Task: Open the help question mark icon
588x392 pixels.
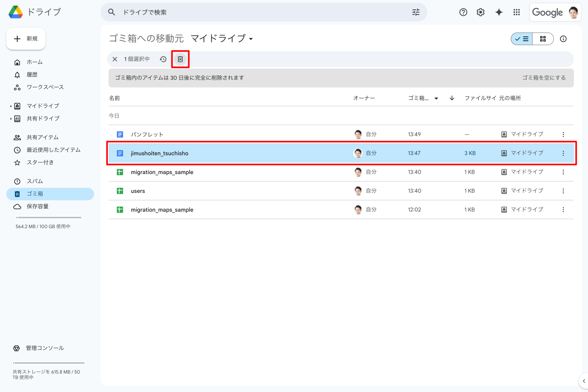Action: [463, 12]
